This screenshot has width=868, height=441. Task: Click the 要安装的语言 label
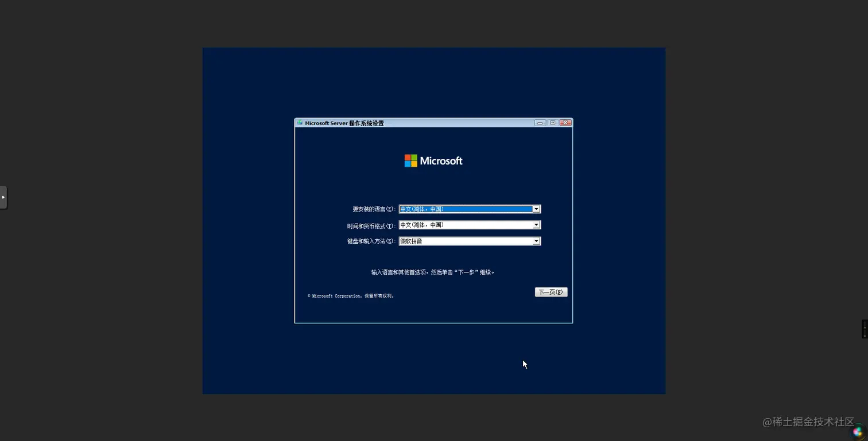(374, 209)
